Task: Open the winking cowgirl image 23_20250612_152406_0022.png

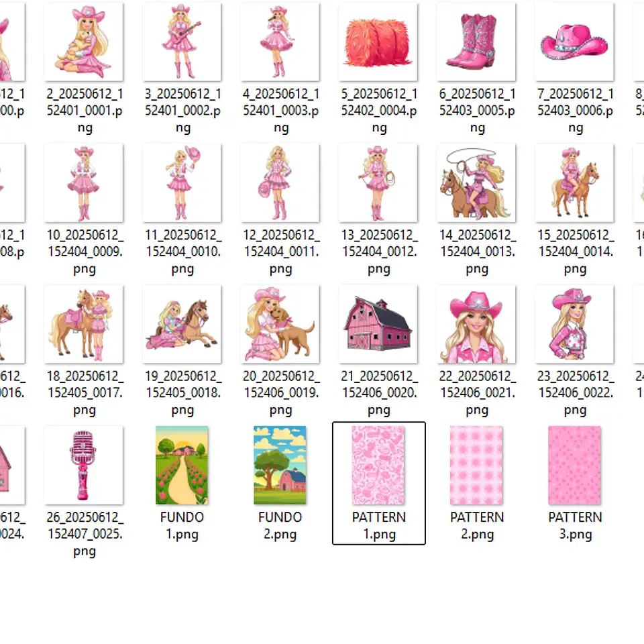Action: (575, 323)
